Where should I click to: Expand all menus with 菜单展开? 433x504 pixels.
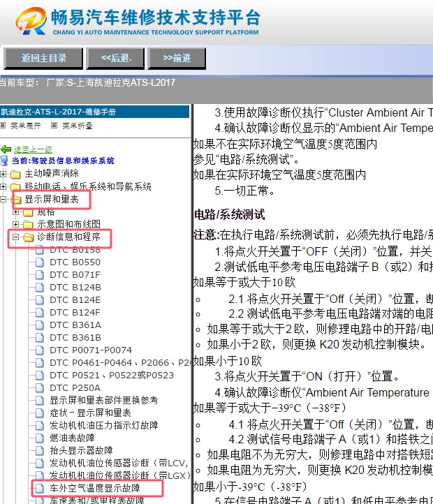pyautogui.click(x=25, y=126)
